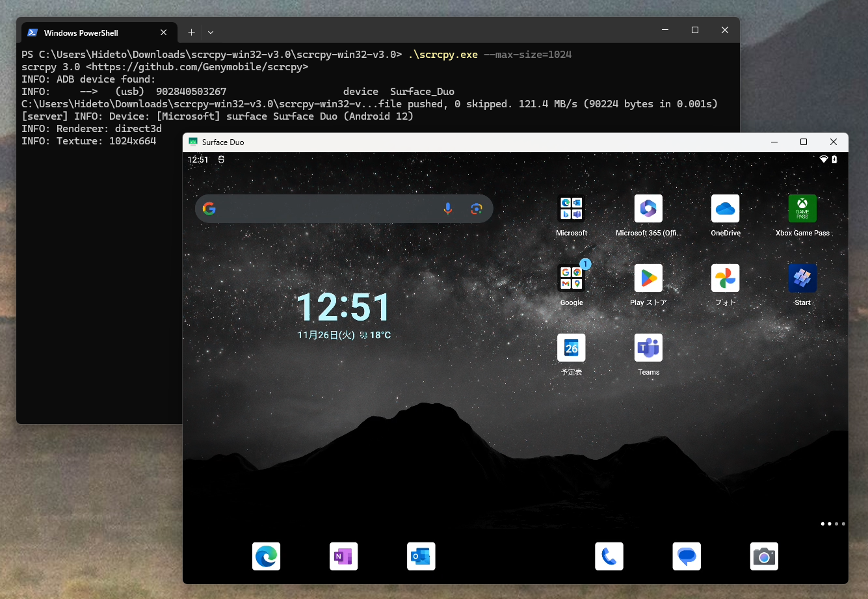The width and height of the screenshot is (868, 599).
Task: Open Microsoft Edge from the dock
Action: [266, 556]
